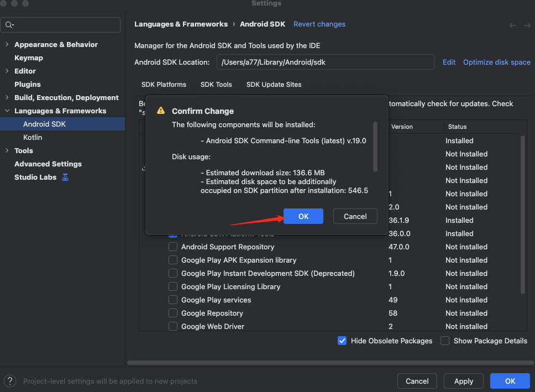The width and height of the screenshot is (535, 392).
Task: Click the Edit link for SDK location
Action: point(449,62)
